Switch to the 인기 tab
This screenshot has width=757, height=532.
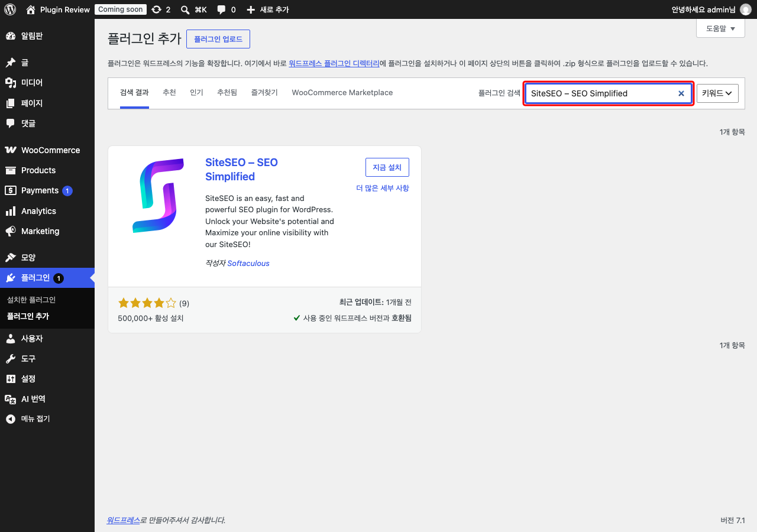196,93
